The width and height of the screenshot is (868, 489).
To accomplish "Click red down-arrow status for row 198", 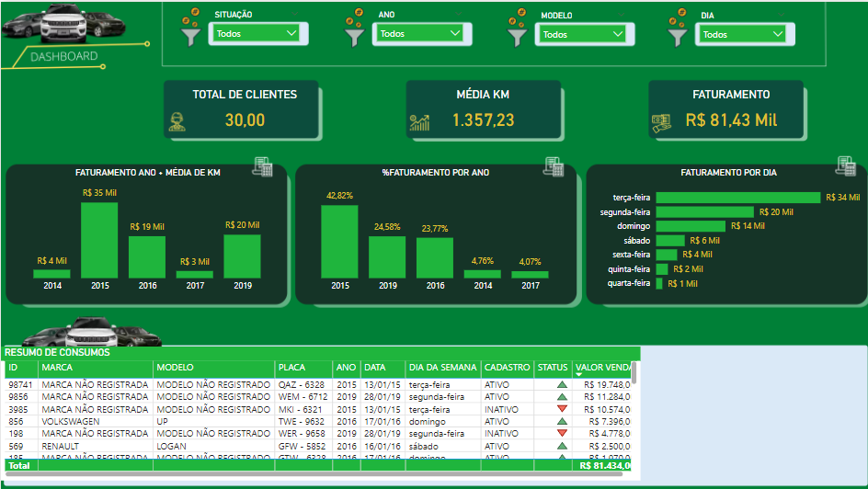I will point(562,433).
